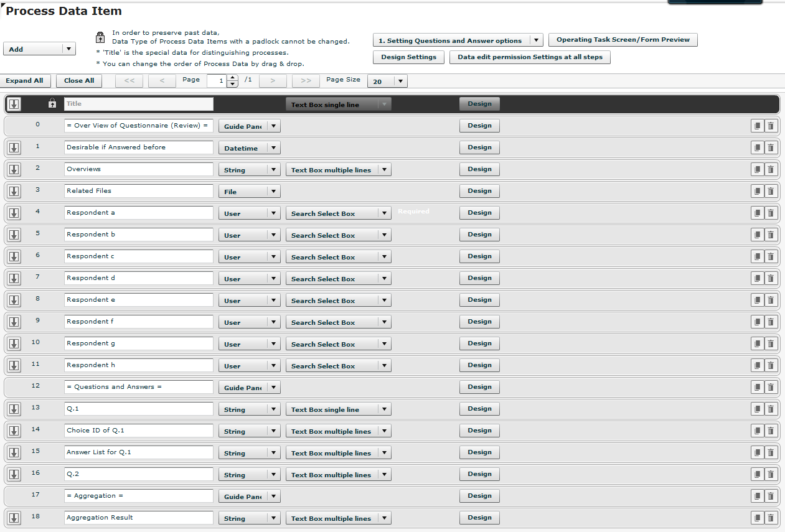Viewport: 785px width, 532px height.
Task: Click the down-arrow icon in the dark header row
Action: tap(14, 104)
